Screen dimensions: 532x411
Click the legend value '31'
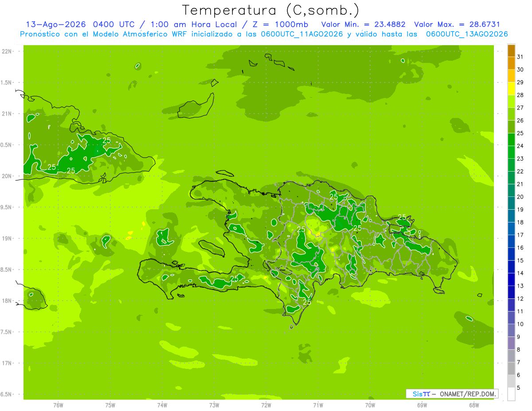click(520, 57)
